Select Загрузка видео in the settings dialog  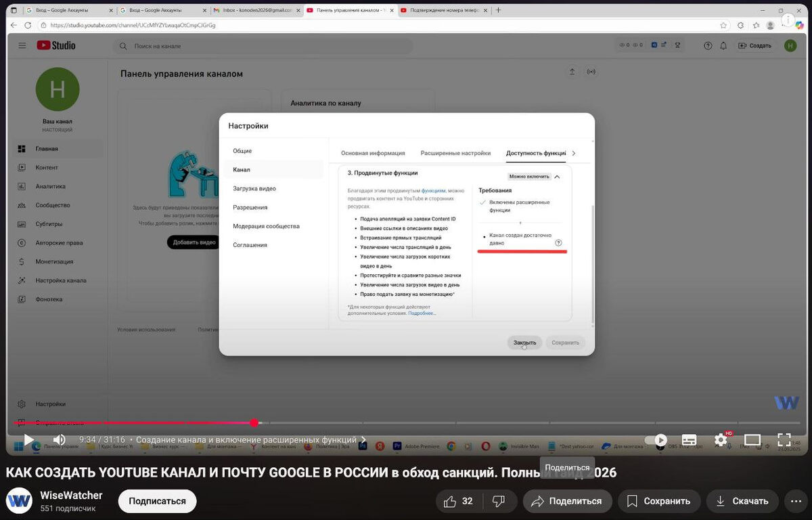pos(273,188)
